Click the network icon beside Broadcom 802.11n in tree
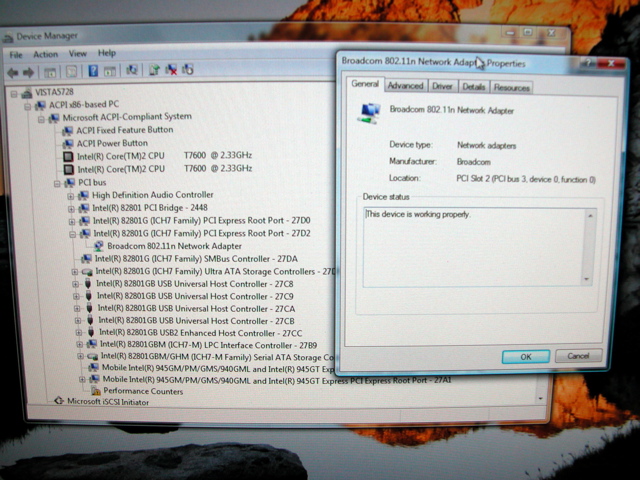Viewport: 640px width, 480px height. [x=98, y=246]
